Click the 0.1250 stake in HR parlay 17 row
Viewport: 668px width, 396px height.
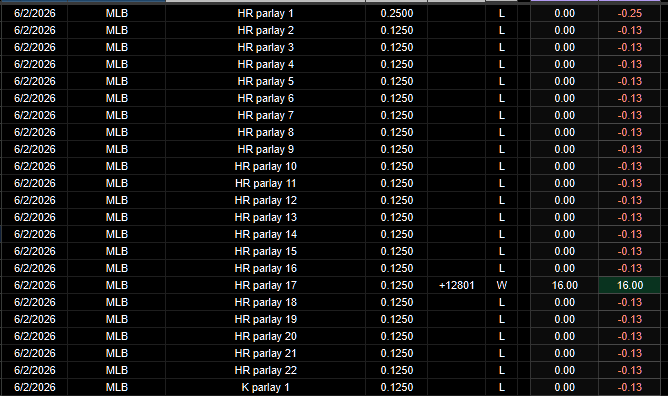(x=397, y=285)
